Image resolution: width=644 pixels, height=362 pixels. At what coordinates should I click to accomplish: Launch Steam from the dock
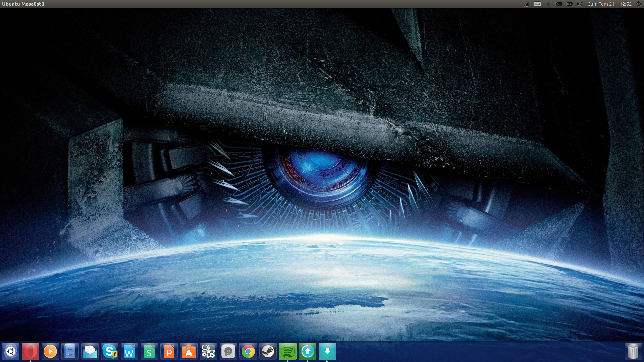pyautogui.click(x=268, y=351)
